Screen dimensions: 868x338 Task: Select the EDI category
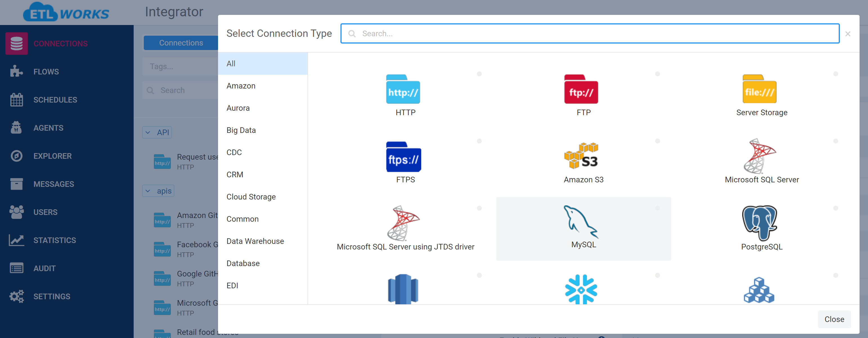coord(263,285)
